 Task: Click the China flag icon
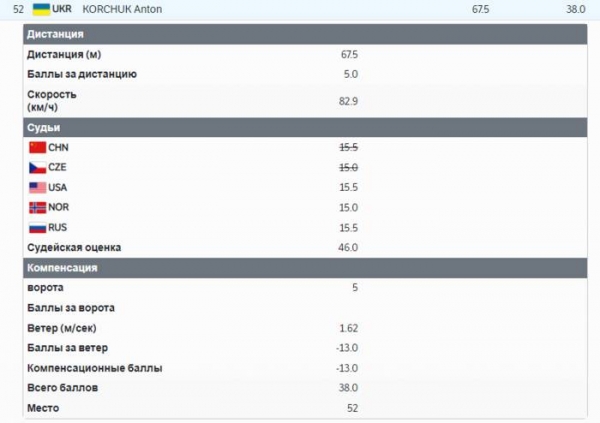tap(38, 147)
